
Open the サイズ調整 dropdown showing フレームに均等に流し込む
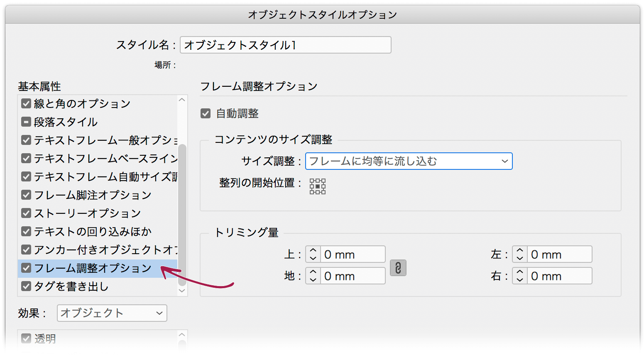pos(409,161)
